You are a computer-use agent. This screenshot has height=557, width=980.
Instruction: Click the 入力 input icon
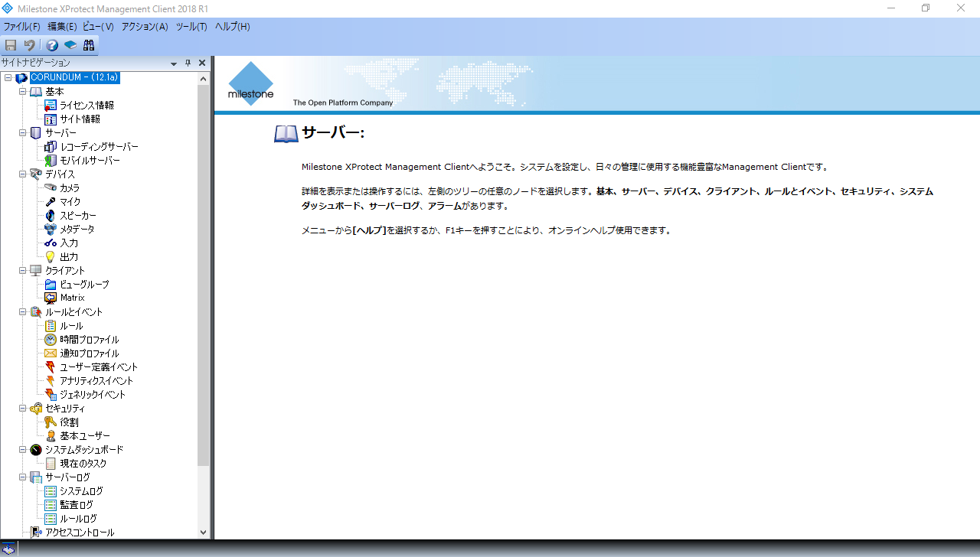51,243
